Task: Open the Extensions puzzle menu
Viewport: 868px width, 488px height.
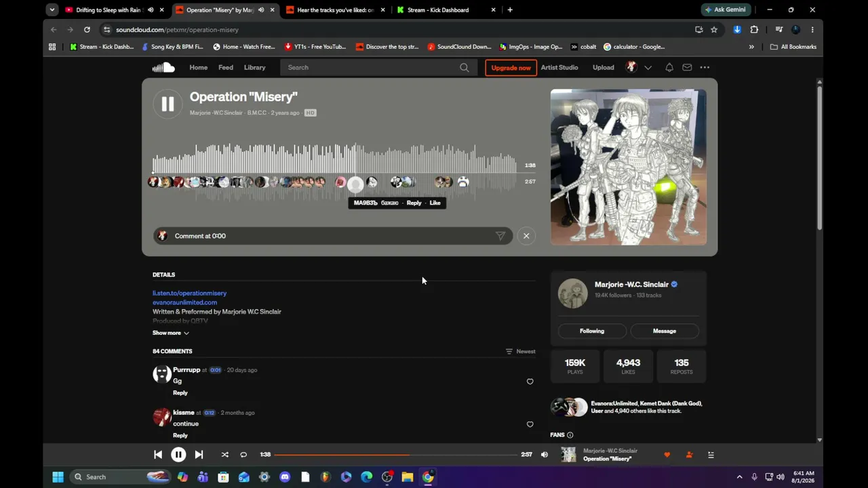Action: pyautogui.click(x=754, y=30)
